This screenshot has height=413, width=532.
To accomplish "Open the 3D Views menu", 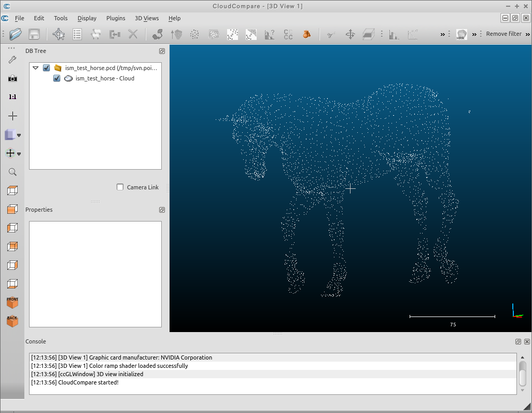I will [x=147, y=18].
